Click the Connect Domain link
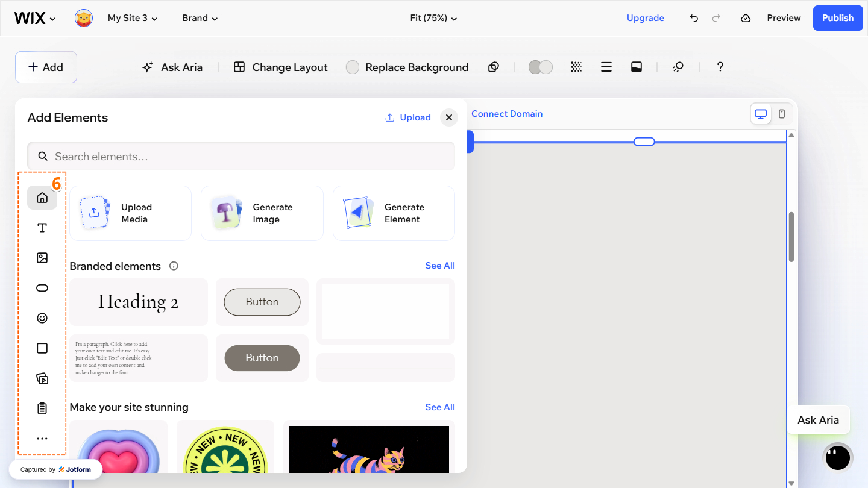 click(507, 114)
